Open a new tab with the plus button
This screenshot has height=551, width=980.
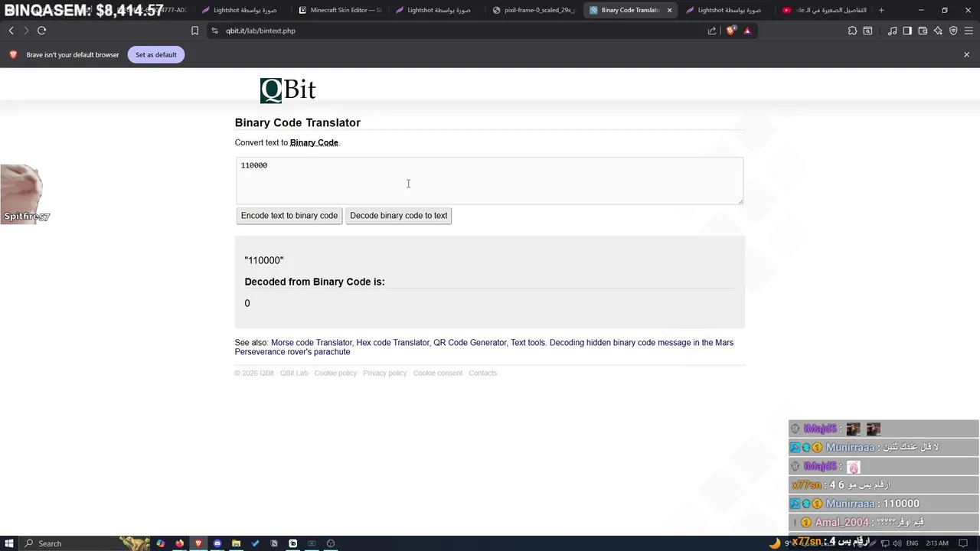(x=881, y=10)
